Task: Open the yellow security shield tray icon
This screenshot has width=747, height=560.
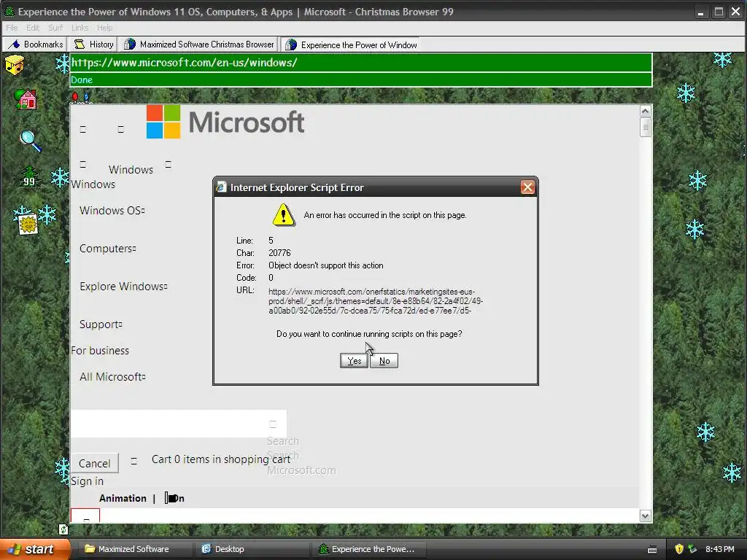Action: [679, 549]
